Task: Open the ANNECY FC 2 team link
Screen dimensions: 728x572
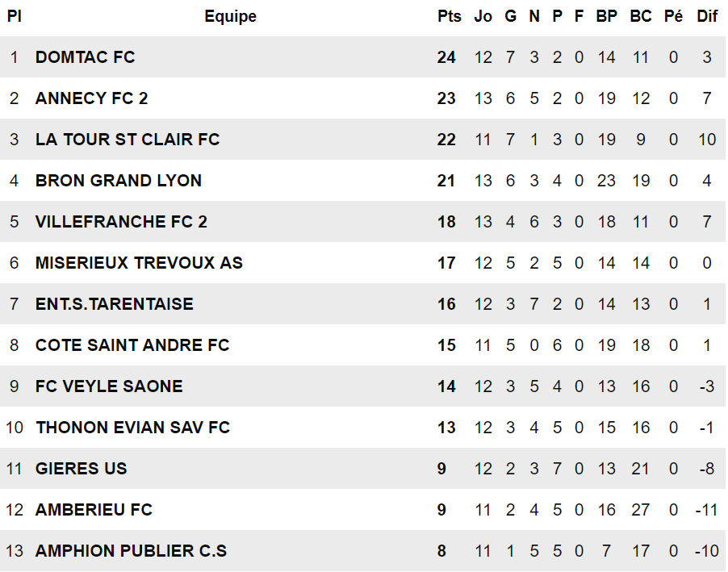Action: pos(91,98)
